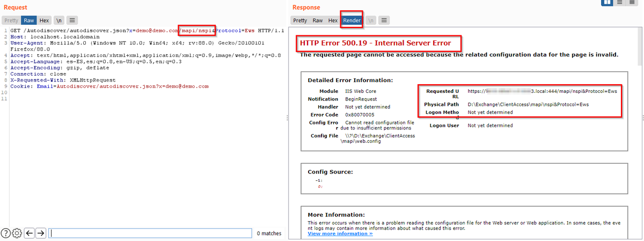Open search help question mark icon
Viewport: 644px width, 241px height.
[x=6, y=233]
